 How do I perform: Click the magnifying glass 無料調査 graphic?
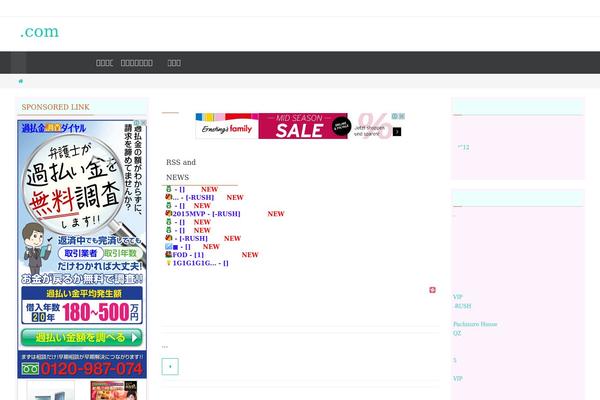click(x=73, y=184)
